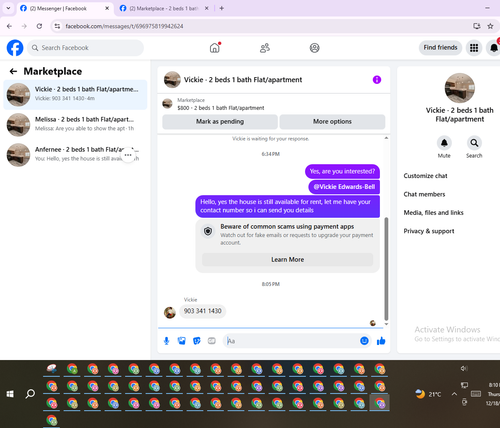Open the profile icon in top navigation

point(314,48)
